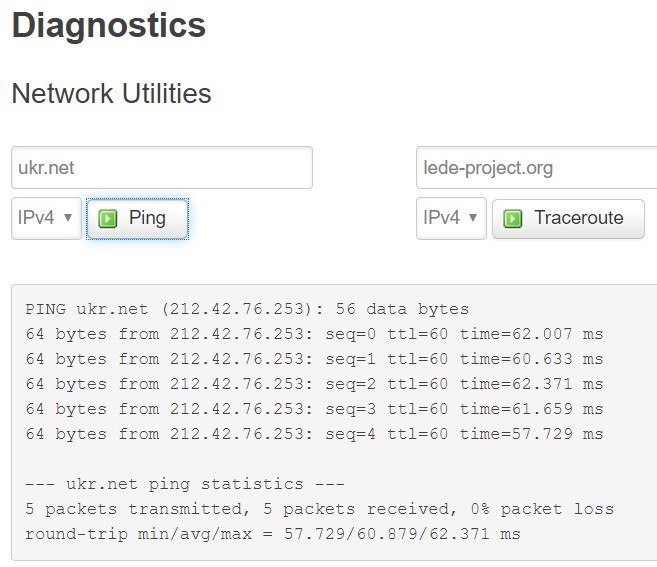Click the seq=1 ping reply line
Viewport: 657px width, 567px height.
314,359
